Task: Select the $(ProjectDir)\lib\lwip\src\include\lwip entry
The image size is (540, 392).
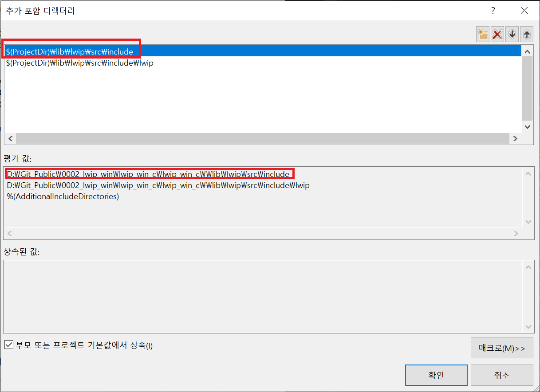Action: (263, 63)
